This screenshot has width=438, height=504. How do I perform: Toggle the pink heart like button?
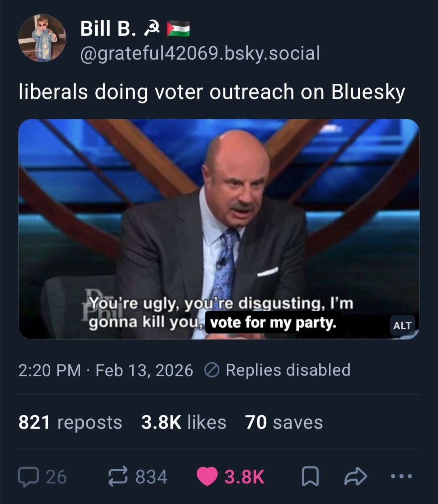207,477
